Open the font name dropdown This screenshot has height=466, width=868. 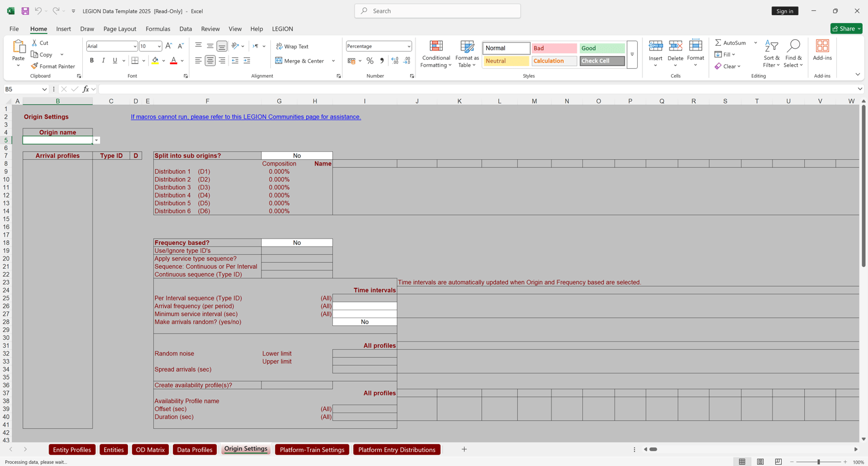(x=135, y=46)
